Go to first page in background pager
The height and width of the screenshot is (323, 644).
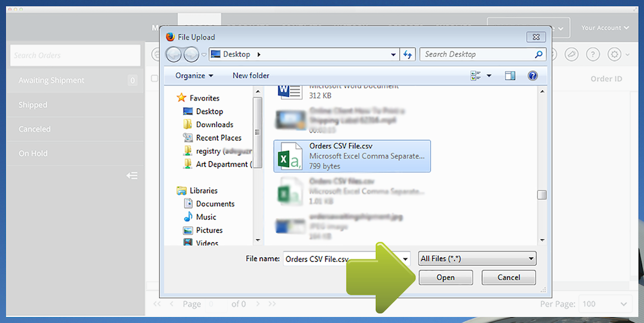[x=157, y=304]
